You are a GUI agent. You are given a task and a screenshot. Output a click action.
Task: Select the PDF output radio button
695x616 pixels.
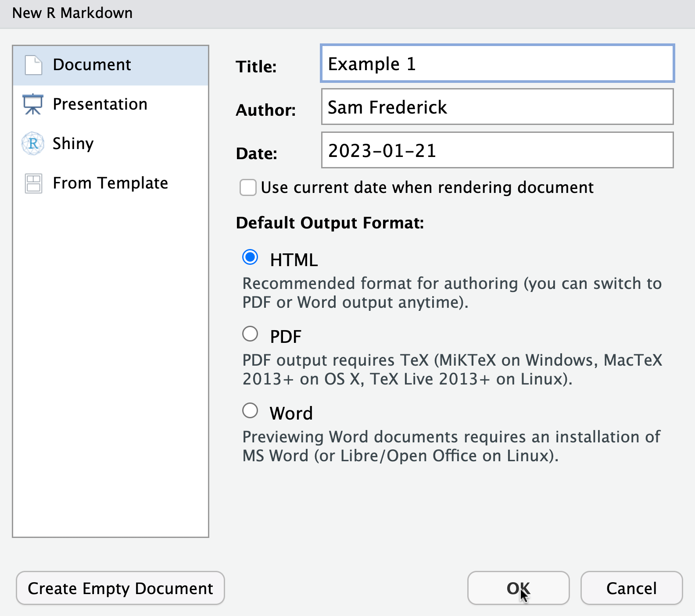[250, 334]
